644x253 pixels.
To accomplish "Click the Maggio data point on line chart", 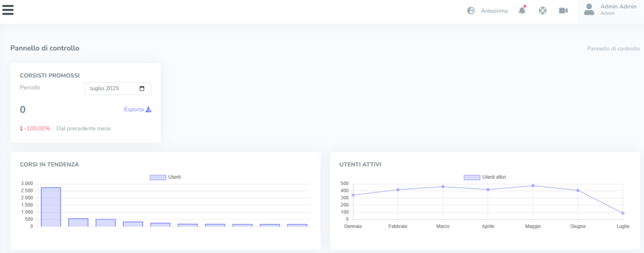I will [533, 186].
